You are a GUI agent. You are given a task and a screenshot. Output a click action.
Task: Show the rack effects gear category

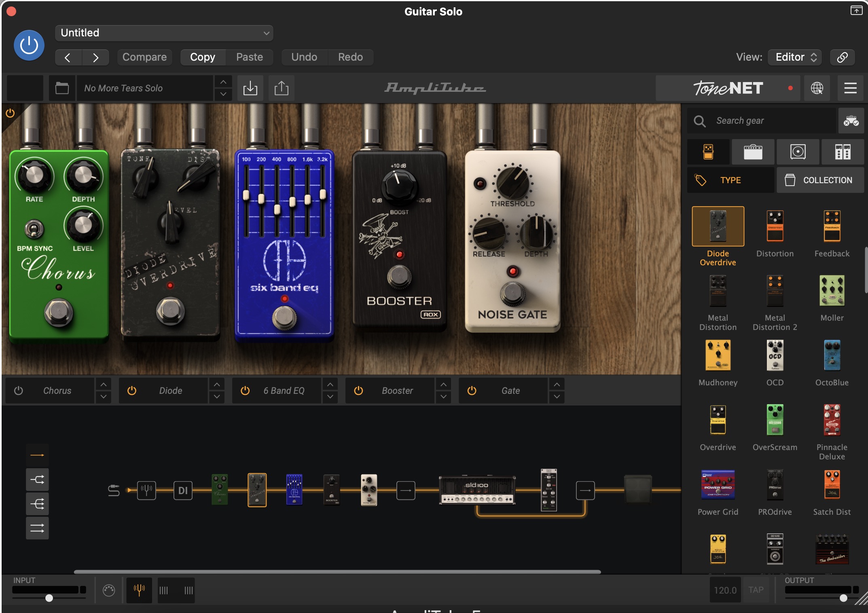coord(843,152)
